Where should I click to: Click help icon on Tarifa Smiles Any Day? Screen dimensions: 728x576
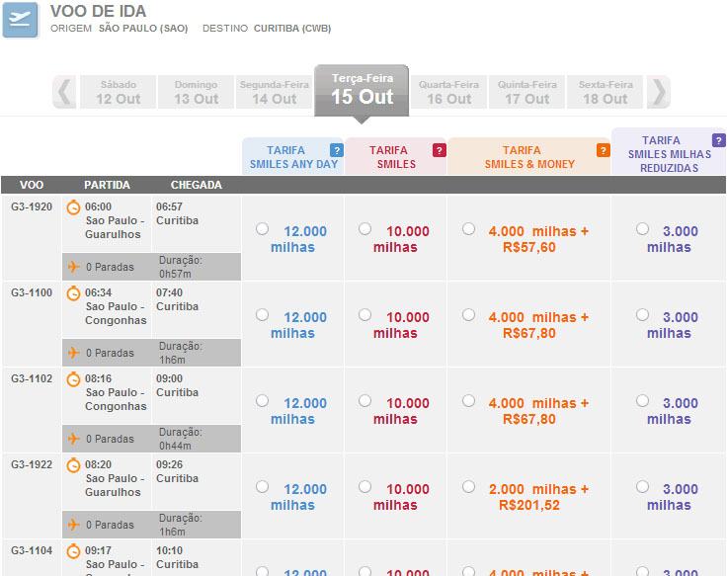337,150
